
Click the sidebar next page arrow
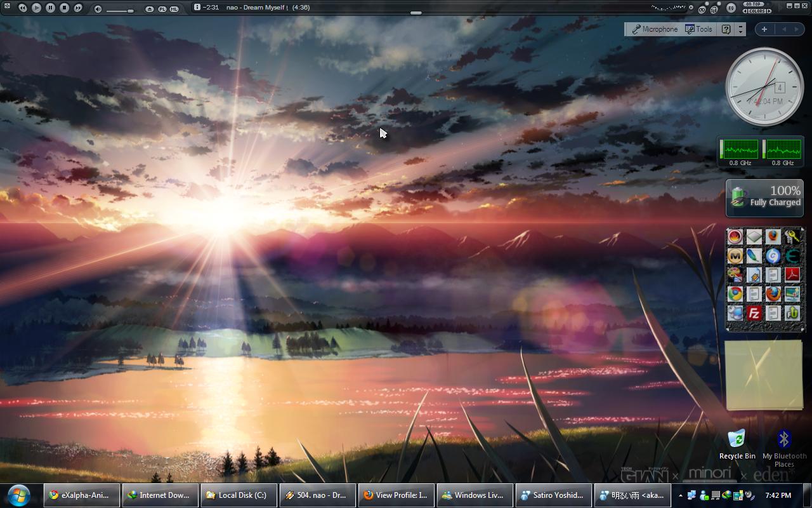click(797, 29)
